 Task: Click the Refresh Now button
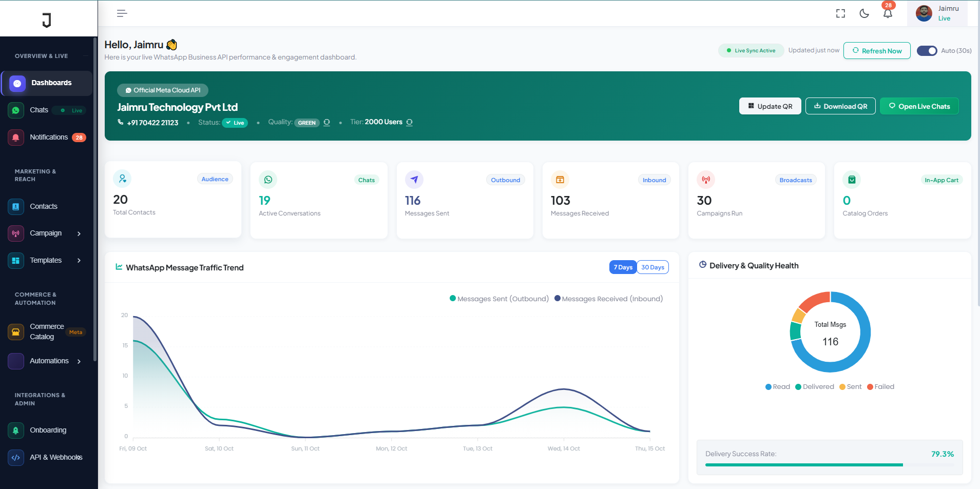[x=877, y=51]
